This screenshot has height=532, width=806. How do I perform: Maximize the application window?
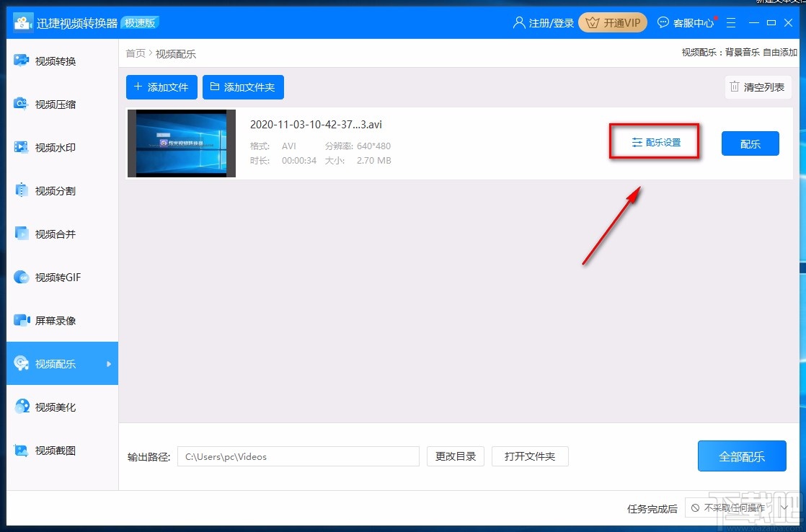(x=771, y=22)
